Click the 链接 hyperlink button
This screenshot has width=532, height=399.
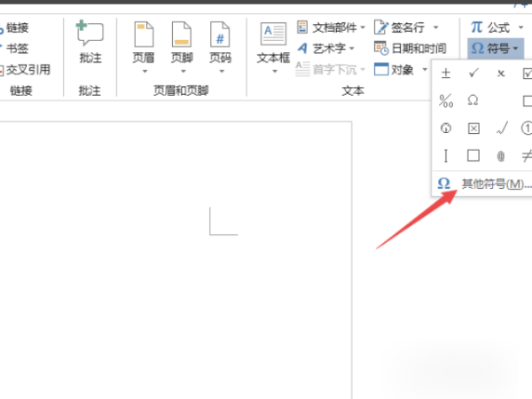(x=13, y=27)
